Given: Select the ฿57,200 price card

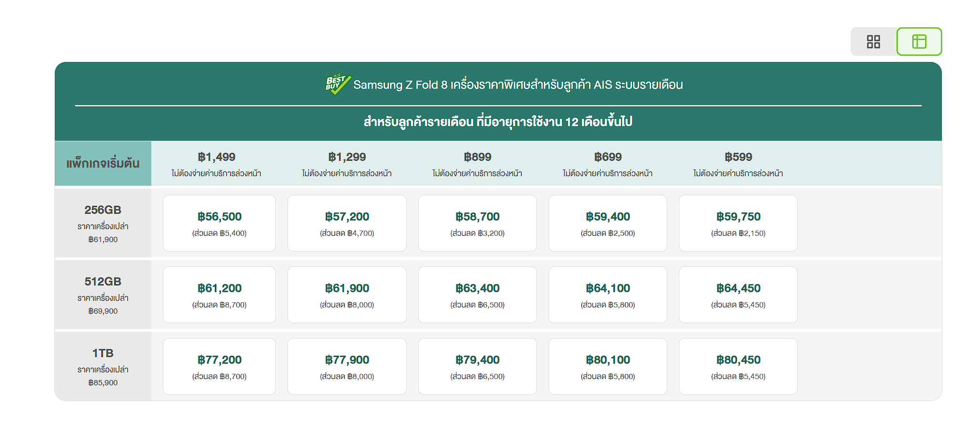Looking at the screenshot, I should [x=347, y=223].
